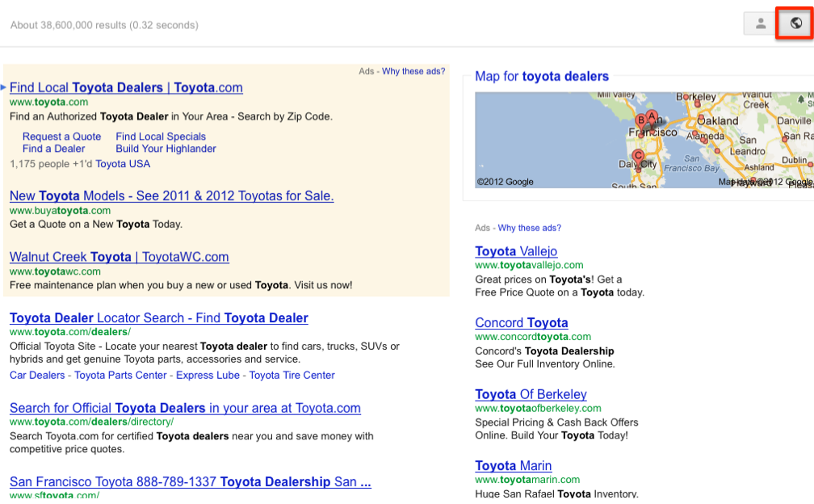Open Map for toyota dealers heading
Image resolution: width=814 pixels, height=504 pixels.
tap(542, 76)
